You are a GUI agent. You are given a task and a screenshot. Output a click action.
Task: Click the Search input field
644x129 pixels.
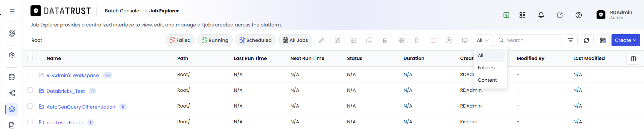(528, 40)
